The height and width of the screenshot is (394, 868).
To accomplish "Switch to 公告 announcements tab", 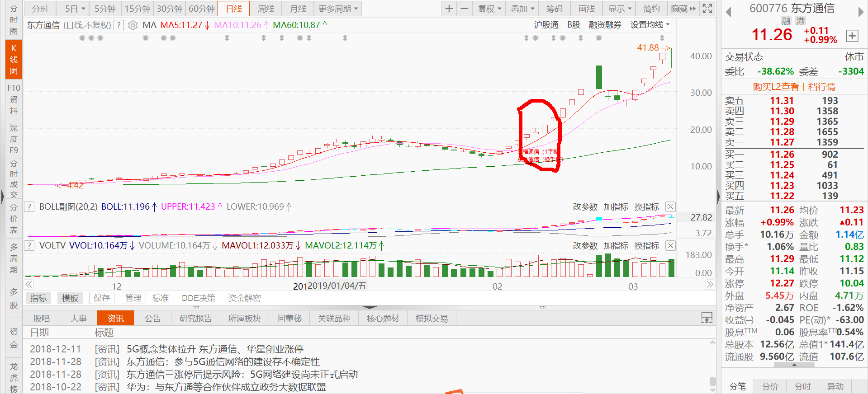I will point(153,318).
